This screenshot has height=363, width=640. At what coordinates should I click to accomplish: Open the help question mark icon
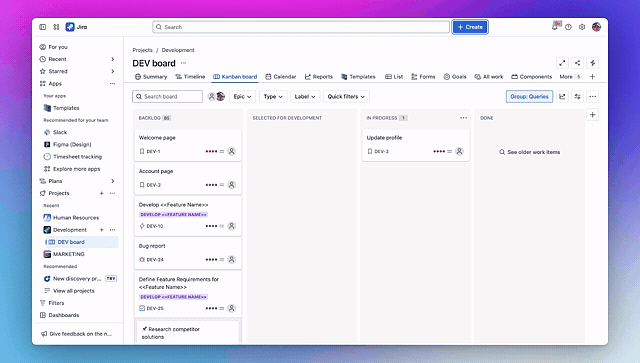coord(568,27)
